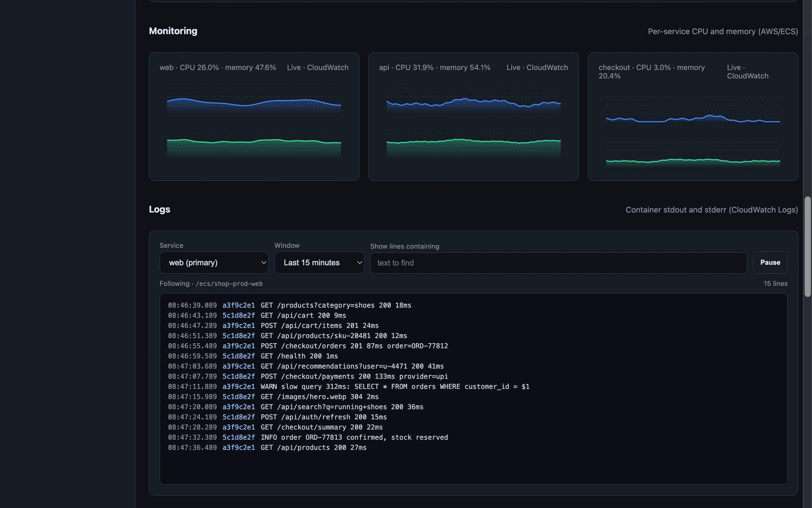This screenshot has width=812, height=508.
Task: Click the '15 lines' count label
Action: point(775,283)
